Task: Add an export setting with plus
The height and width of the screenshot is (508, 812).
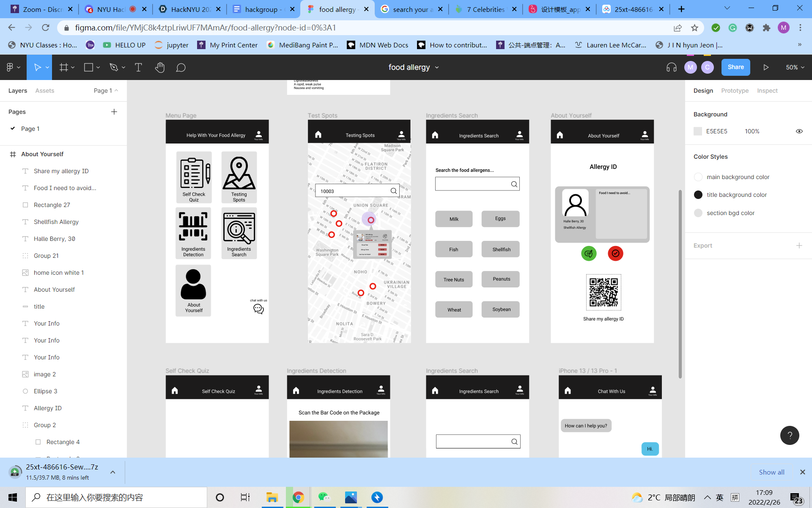Action: [799, 246]
